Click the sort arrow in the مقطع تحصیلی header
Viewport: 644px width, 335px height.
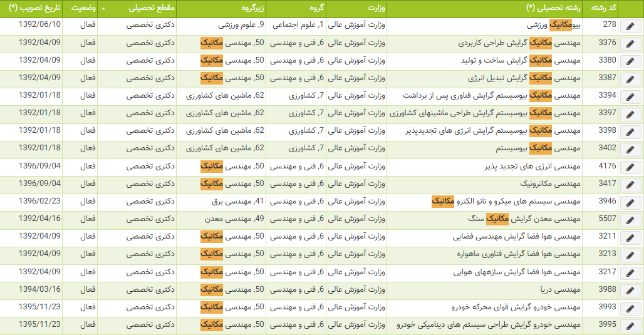click(x=103, y=9)
